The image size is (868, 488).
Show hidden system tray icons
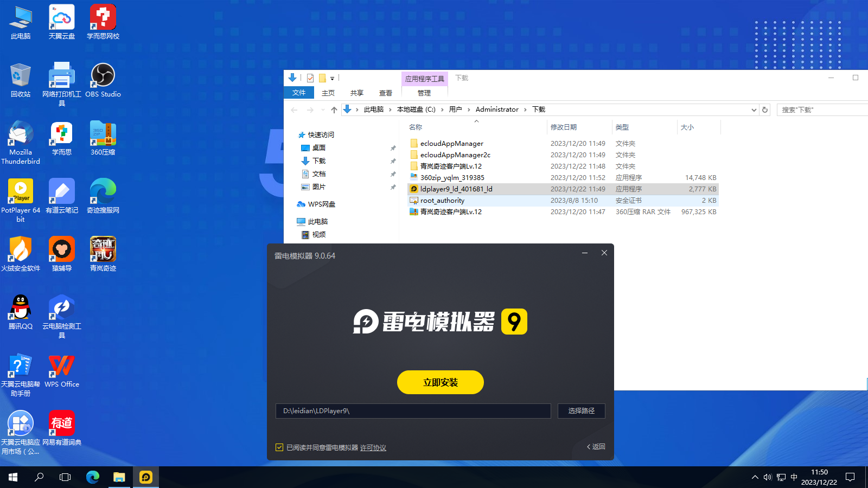tap(755, 477)
